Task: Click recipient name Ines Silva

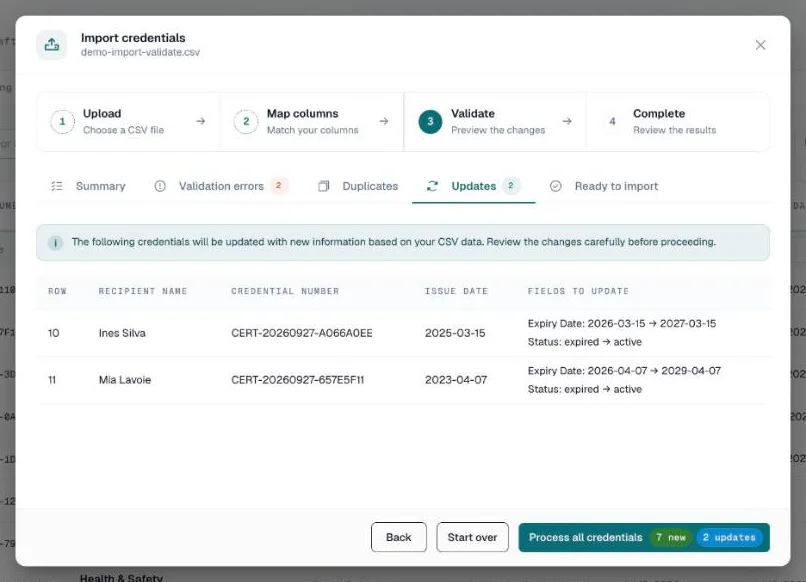Action: pos(122,333)
